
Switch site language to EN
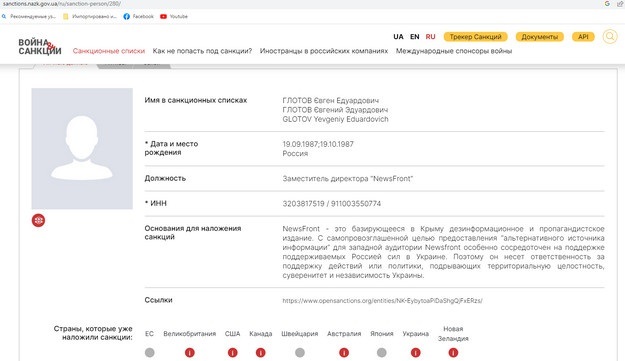[415, 37]
